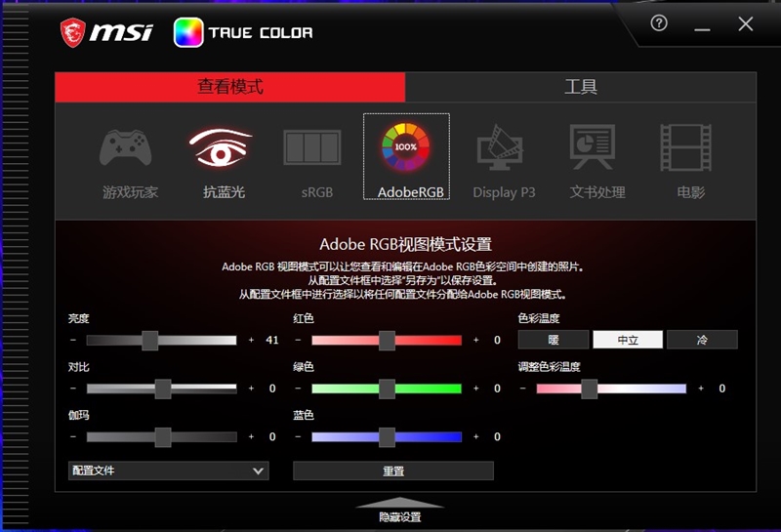Decrease 蓝色 with the minus sign
The width and height of the screenshot is (781, 532).
[298, 437]
